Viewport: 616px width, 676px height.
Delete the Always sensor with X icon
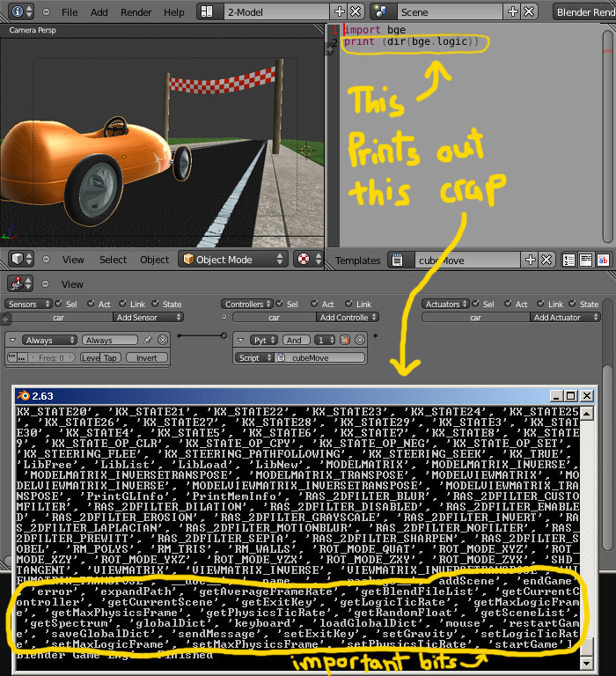coord(163,340)
